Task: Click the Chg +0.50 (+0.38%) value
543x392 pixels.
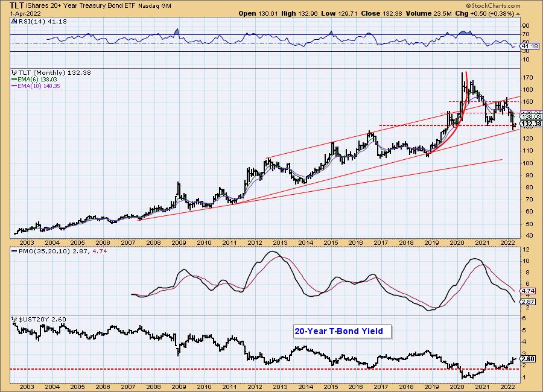Action: coord(485,13)
